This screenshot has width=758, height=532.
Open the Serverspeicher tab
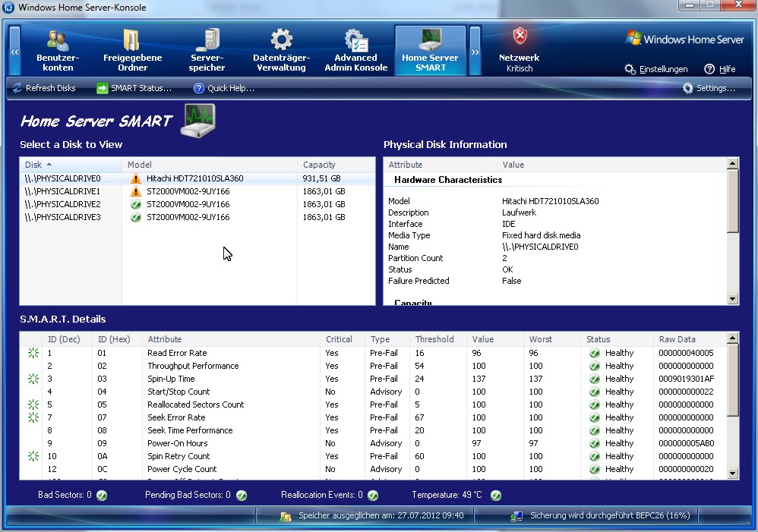[207, 51]
